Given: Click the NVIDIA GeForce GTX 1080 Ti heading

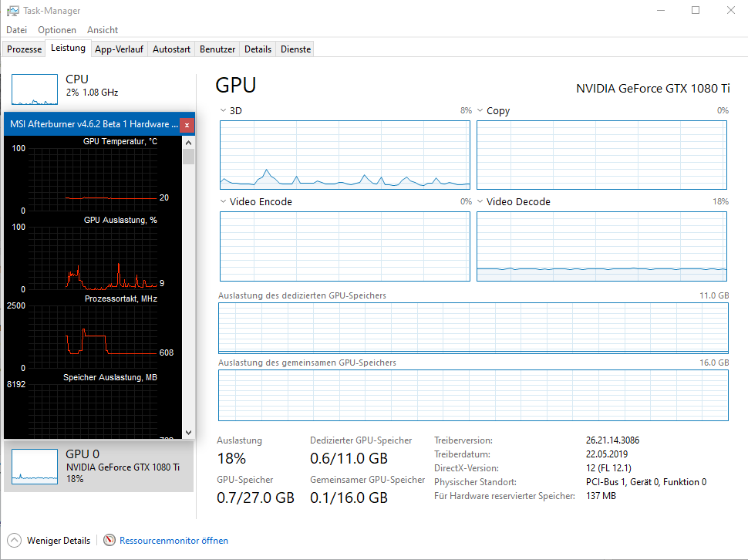Looking at the screenshot, I should tap(652, 89).
